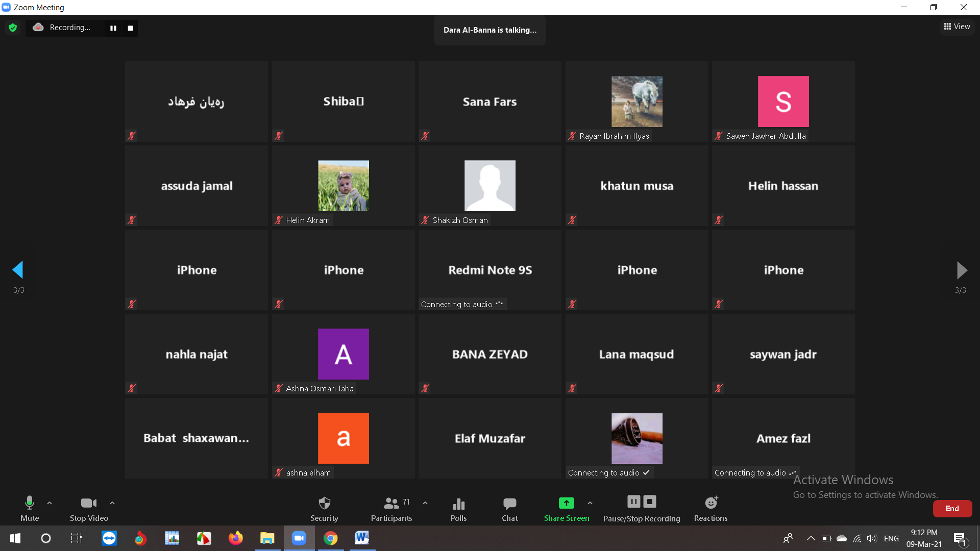
Task: Mute the microphone
Action: tap(30, 509)
